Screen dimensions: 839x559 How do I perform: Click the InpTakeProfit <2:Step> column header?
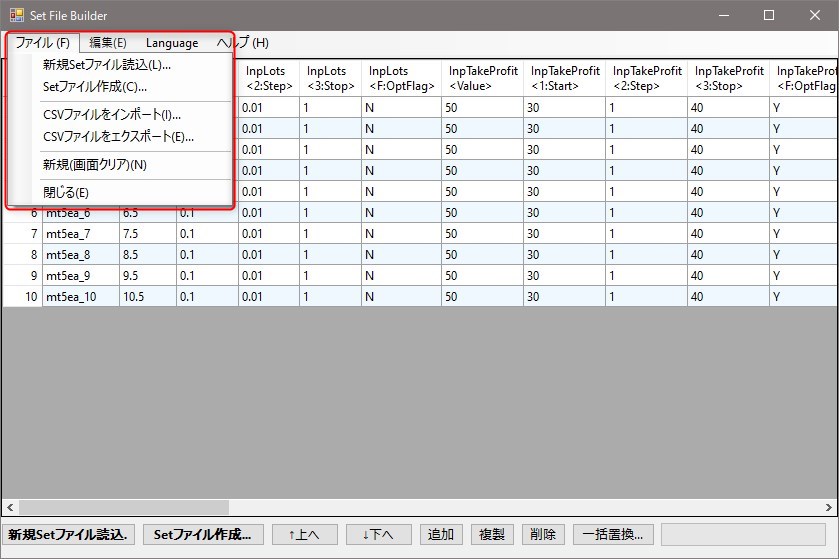(646, 78)
